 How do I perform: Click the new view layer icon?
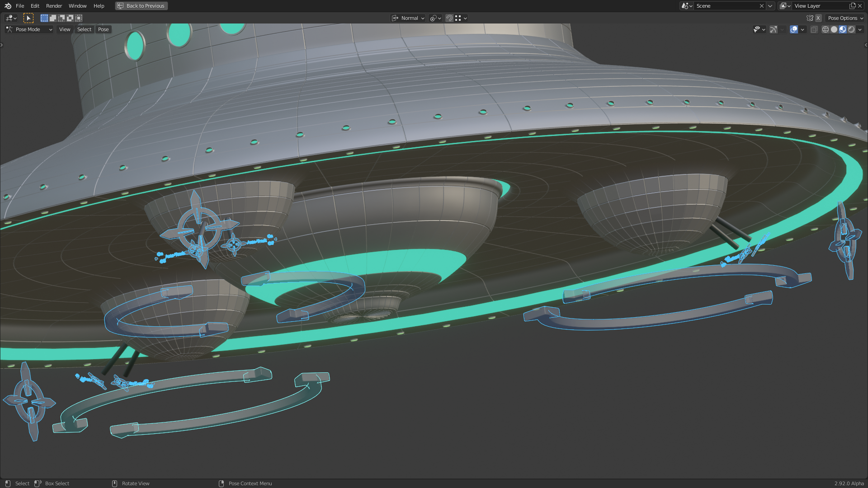pyautogui.click(x=853, y=6)
